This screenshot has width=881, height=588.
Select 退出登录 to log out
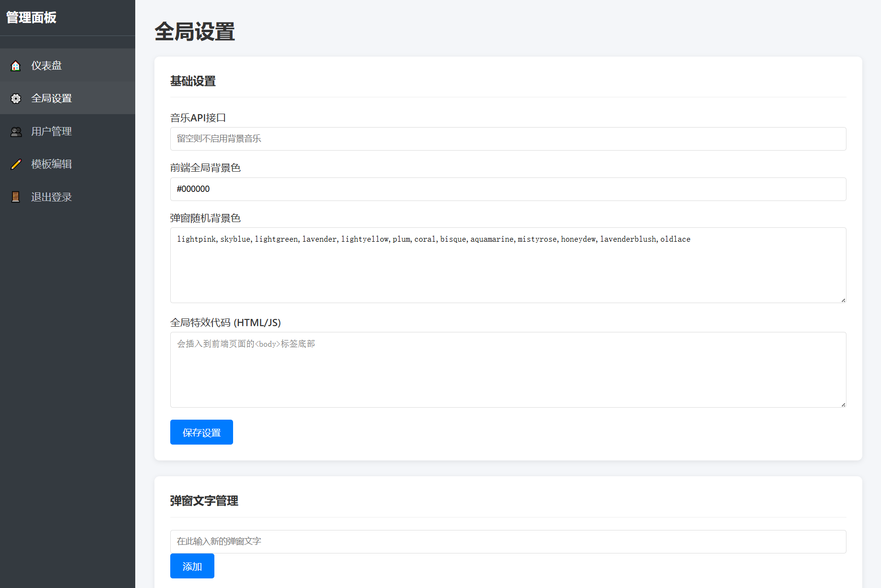51,197
